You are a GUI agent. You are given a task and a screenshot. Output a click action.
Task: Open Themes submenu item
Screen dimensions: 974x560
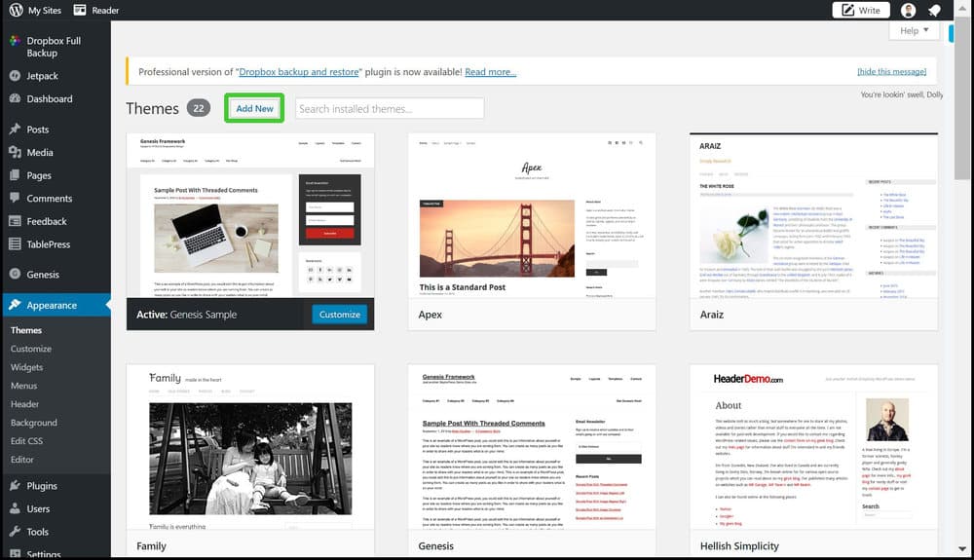(26, 330)
